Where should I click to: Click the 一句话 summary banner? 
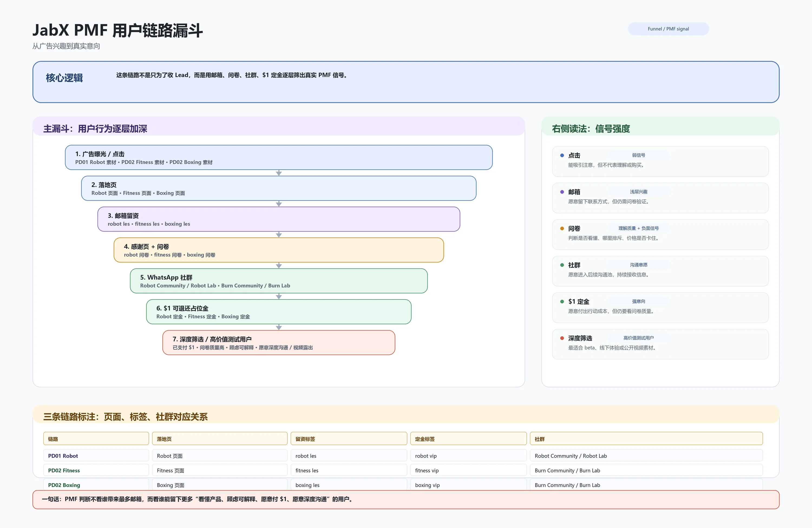coord(406,500)
